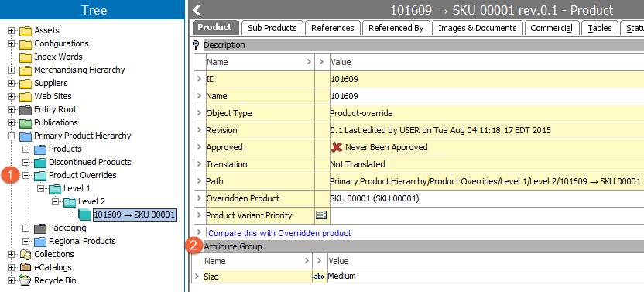Collapse the Product Overrides node
This screenshot has height=292, width=644.
click(x=26, y=175)
